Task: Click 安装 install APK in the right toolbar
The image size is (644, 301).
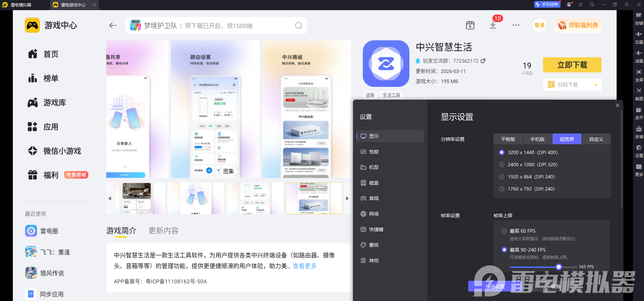Action: (639, 132)
